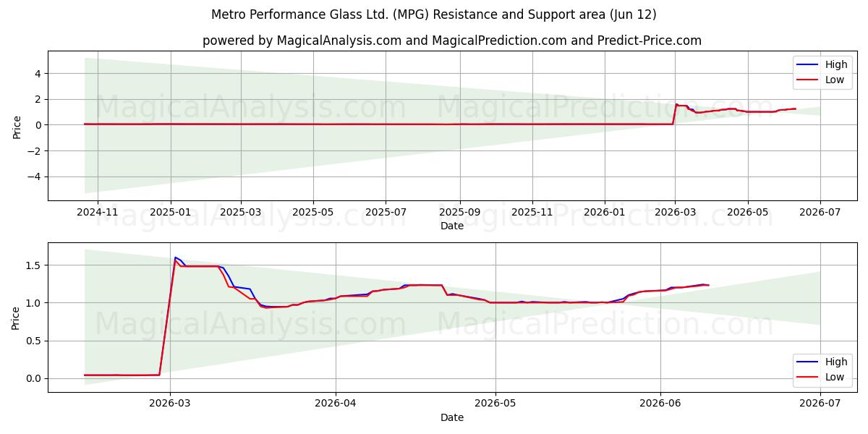
Task: Click the Price axis label of bottom chart
Action: (x=17, y=318)
